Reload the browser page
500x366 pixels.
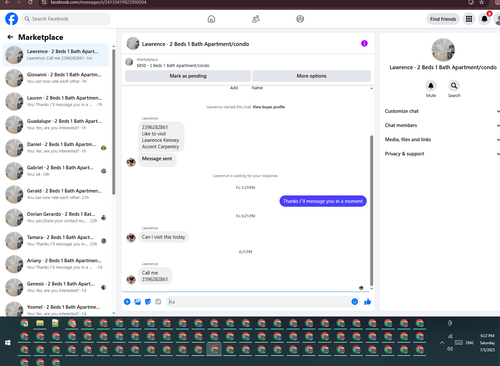click(30, 2)
